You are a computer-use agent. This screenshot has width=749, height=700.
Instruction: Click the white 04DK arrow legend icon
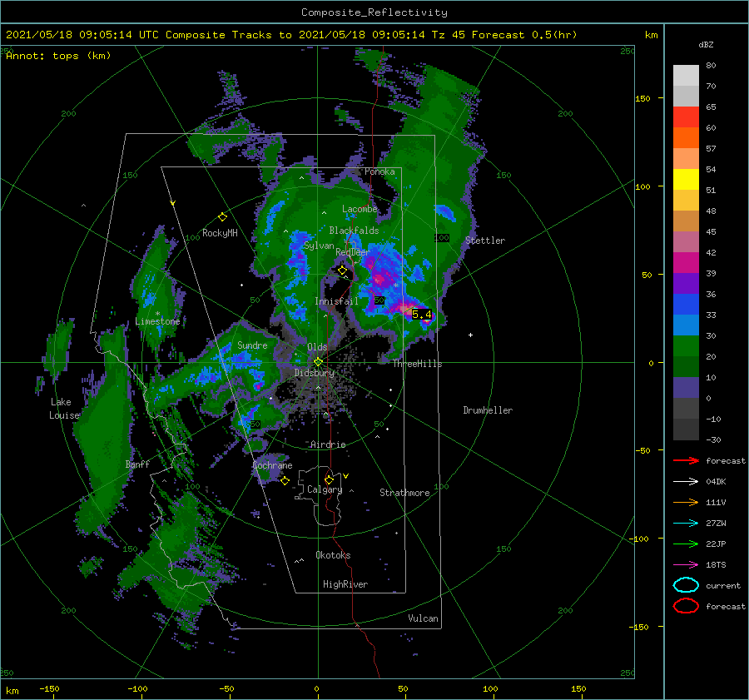click(x=686, y=481)
